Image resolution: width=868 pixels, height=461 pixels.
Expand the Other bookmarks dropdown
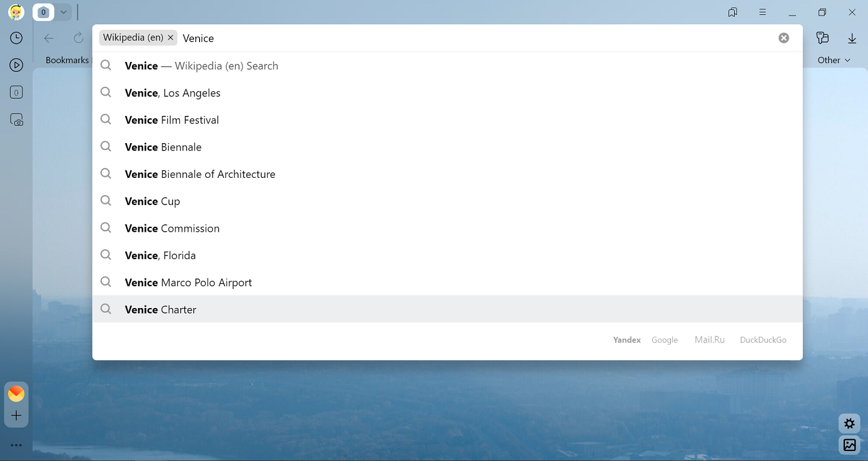pos(834,60)
